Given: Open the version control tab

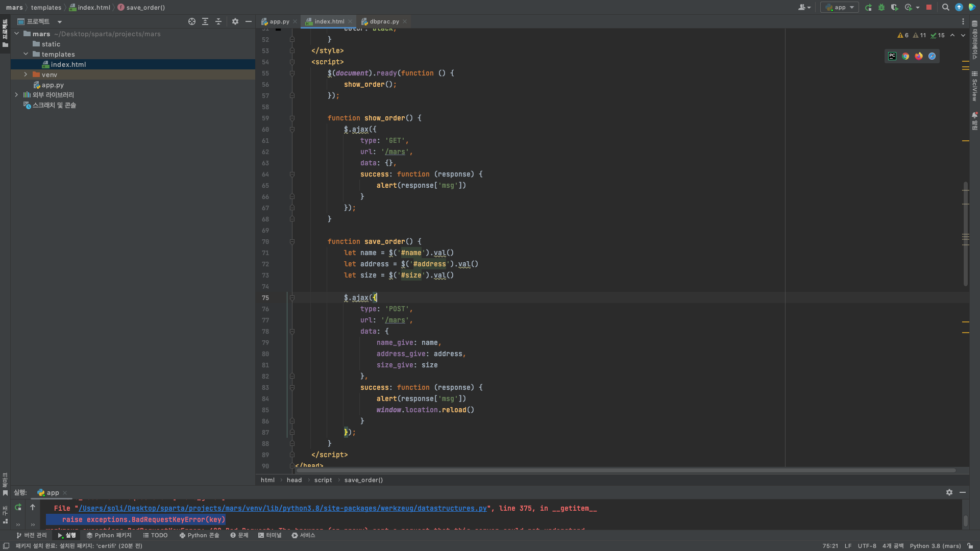Looking at the screenshot, I should (x=32, y=535).
